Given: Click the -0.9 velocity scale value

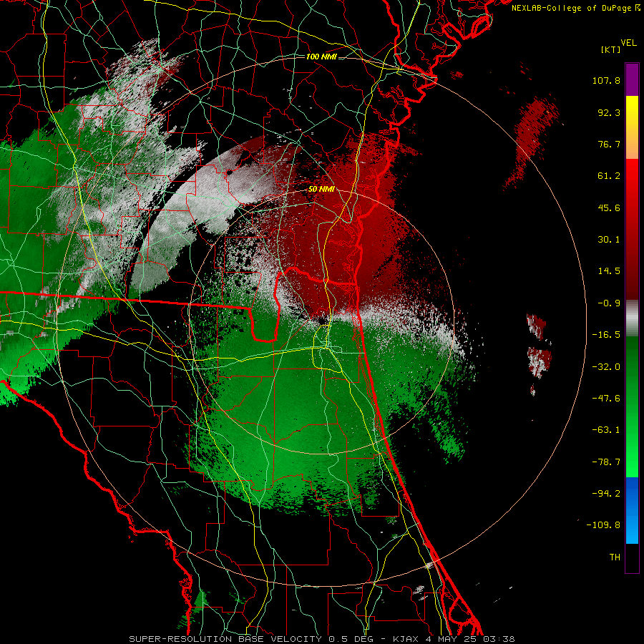Looking at the screenshot, I should [x=609, y=303].
